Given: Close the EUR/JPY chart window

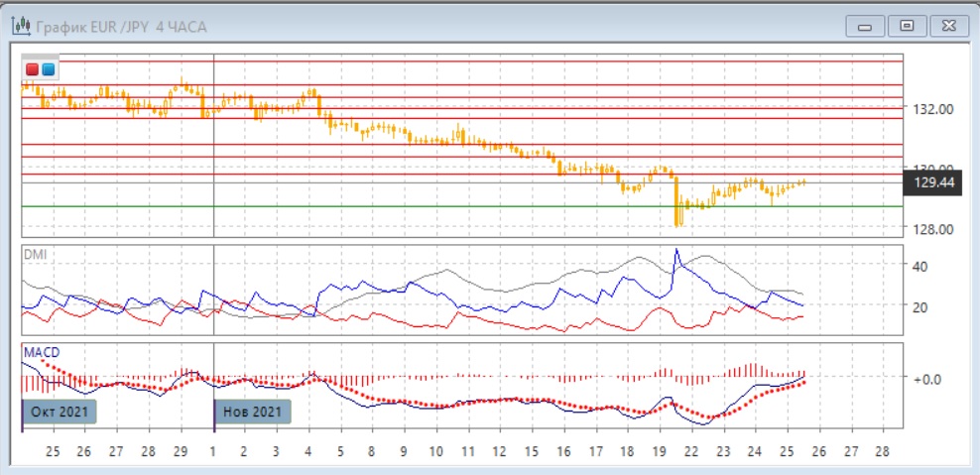Looking at the screenshot, I should coord(949,27).
